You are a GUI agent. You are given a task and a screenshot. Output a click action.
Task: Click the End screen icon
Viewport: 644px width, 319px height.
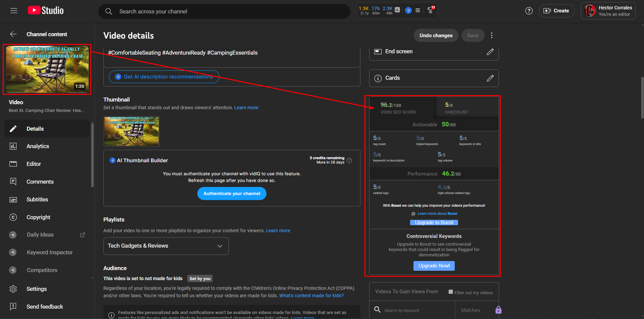(x=378, y=52)
